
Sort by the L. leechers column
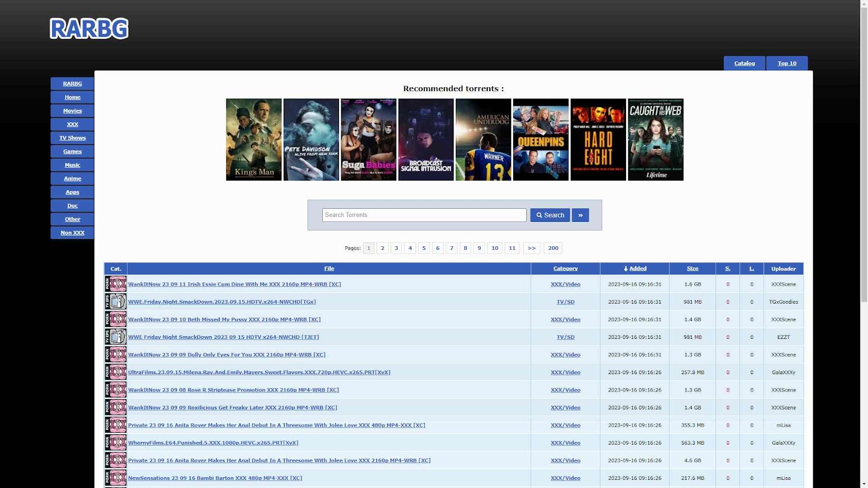coord(752,268)
